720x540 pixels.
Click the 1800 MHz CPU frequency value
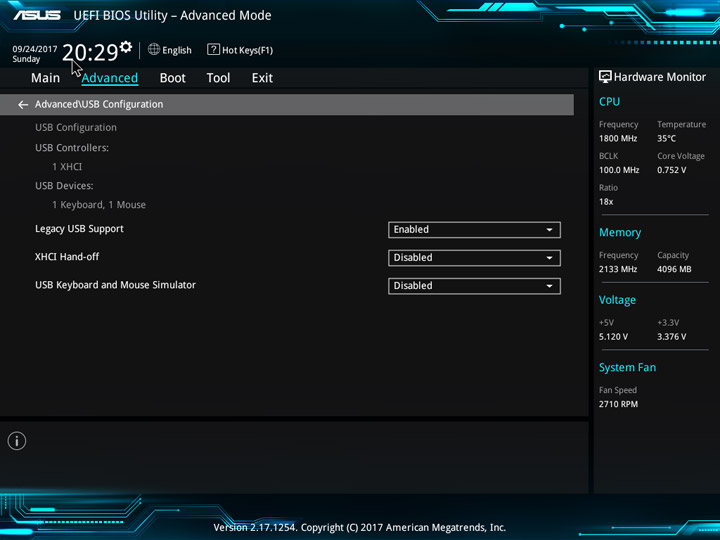click(618, 138)
